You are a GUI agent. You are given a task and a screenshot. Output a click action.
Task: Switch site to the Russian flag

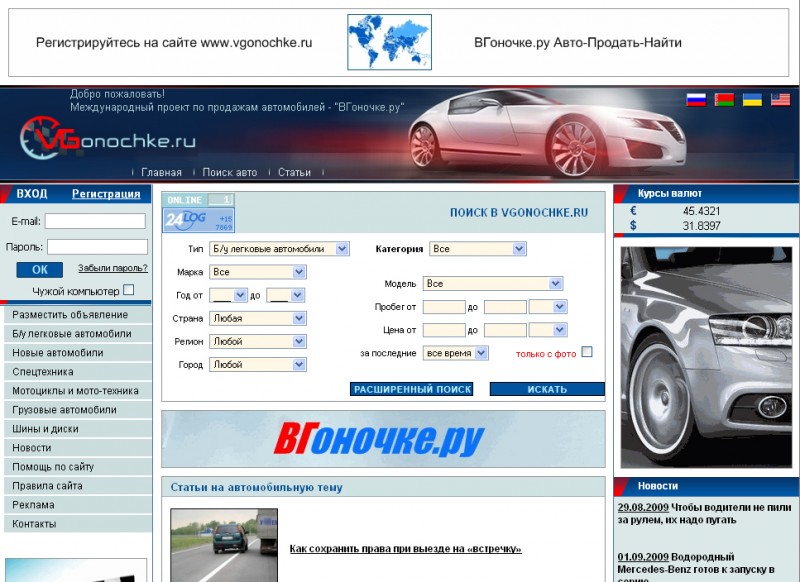696,99
